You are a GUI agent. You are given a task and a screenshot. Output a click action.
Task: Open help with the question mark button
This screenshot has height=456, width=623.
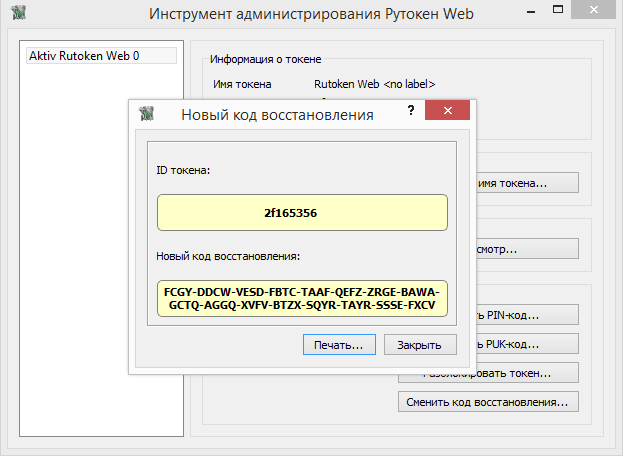click(x=411, y=110)
